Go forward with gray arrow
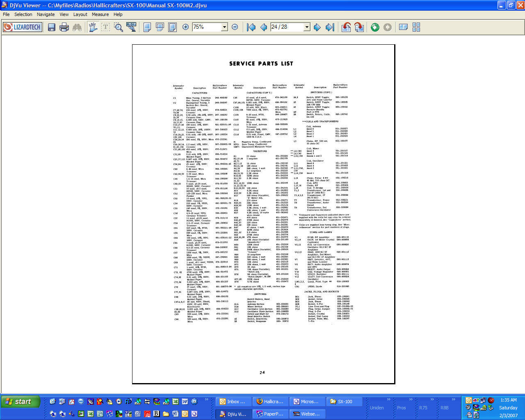Viewport: 525px width, 420px height. click(388, 27)
